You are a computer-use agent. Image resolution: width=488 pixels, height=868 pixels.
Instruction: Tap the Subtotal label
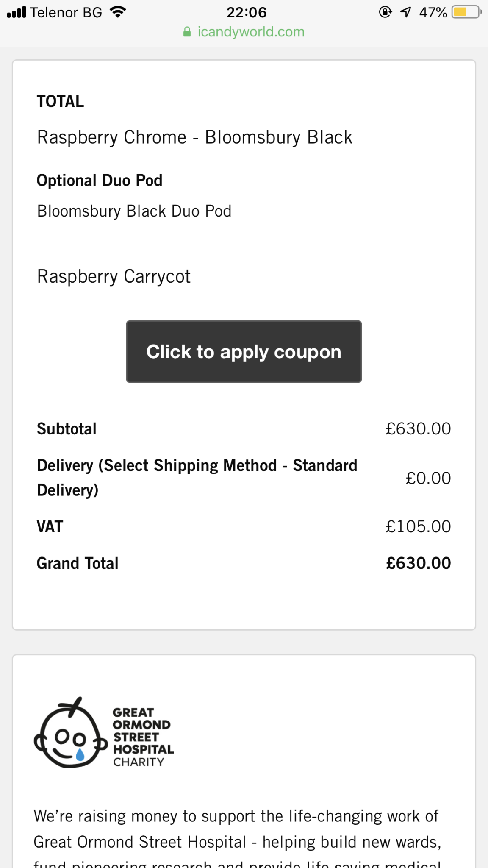coord(67,429)
